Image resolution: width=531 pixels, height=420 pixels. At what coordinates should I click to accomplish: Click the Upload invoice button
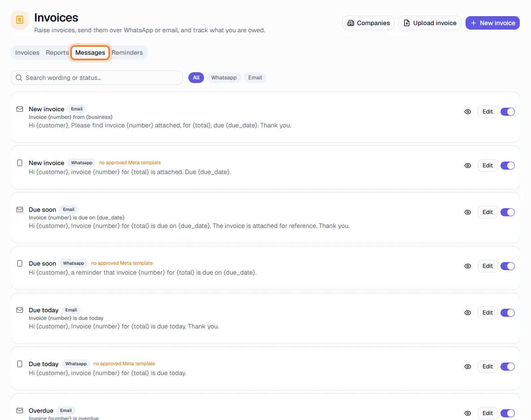click(430, 23)
